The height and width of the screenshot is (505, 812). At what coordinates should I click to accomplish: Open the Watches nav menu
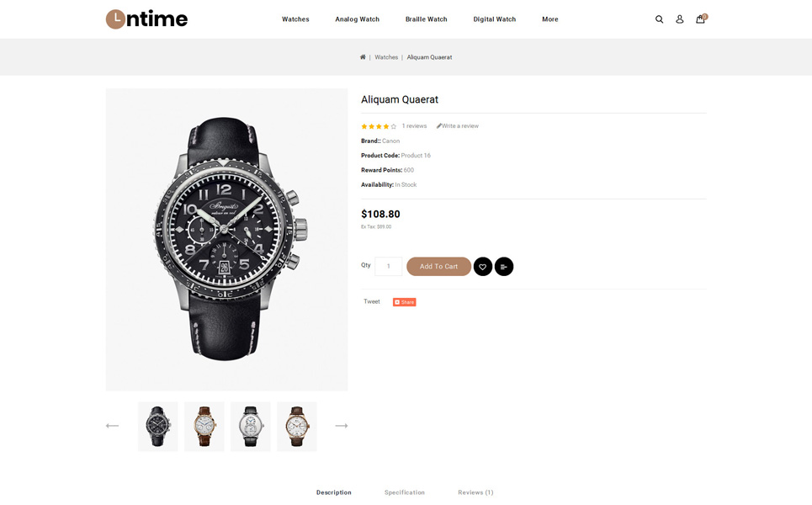295,19
